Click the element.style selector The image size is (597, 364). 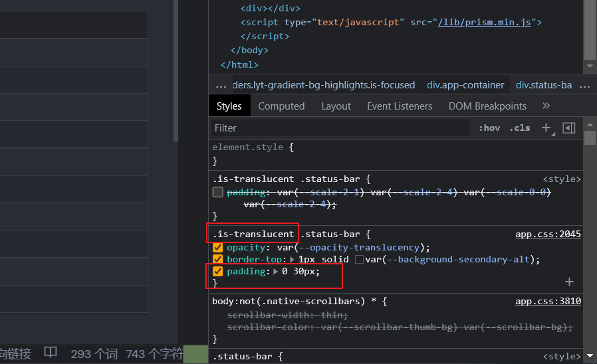tap(247, 147)
